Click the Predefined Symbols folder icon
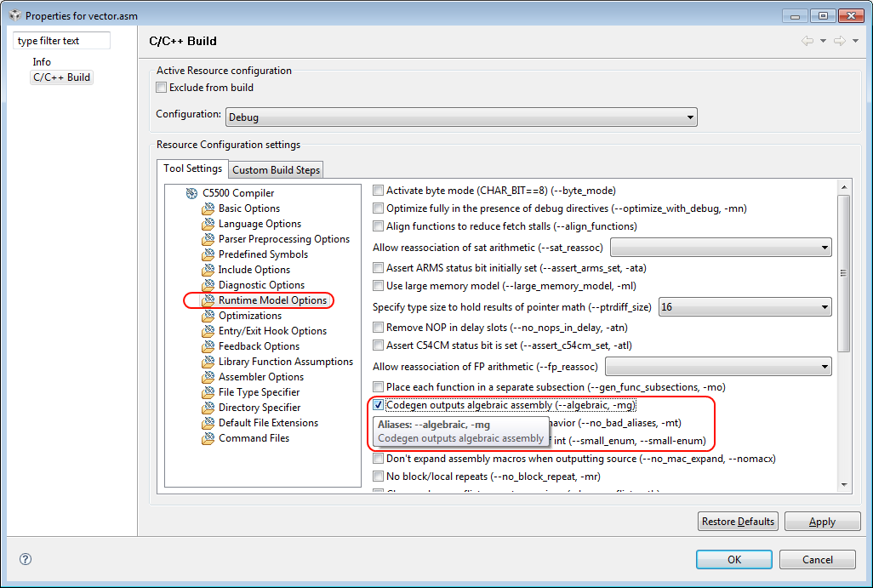 (x=208, y=254)
